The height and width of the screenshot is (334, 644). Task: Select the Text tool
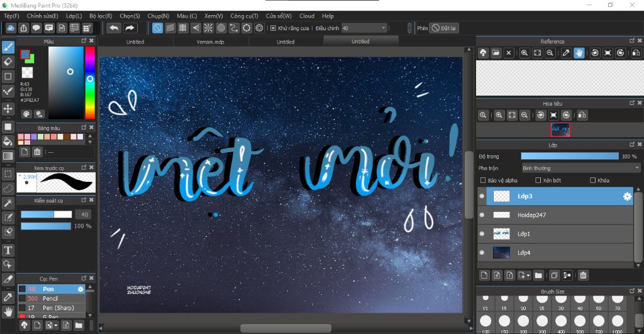coord(8,250)
